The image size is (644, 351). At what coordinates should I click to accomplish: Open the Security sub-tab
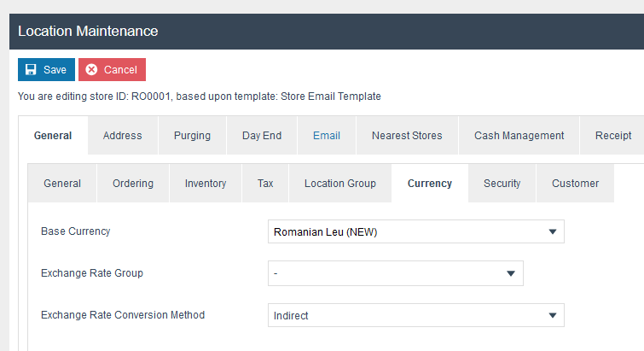502,184
